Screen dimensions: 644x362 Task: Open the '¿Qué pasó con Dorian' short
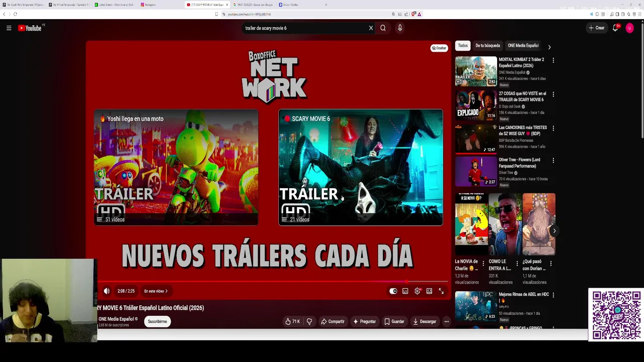[x=539, y=224]
